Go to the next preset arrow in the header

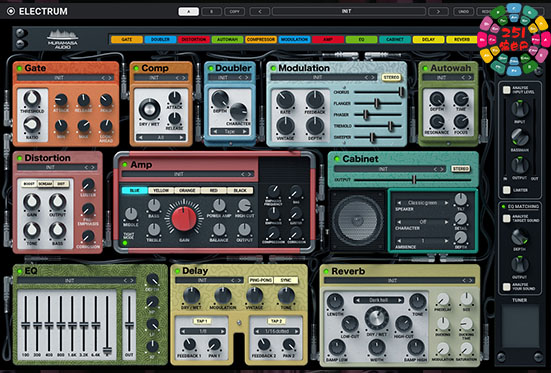(x=438, y=12)
